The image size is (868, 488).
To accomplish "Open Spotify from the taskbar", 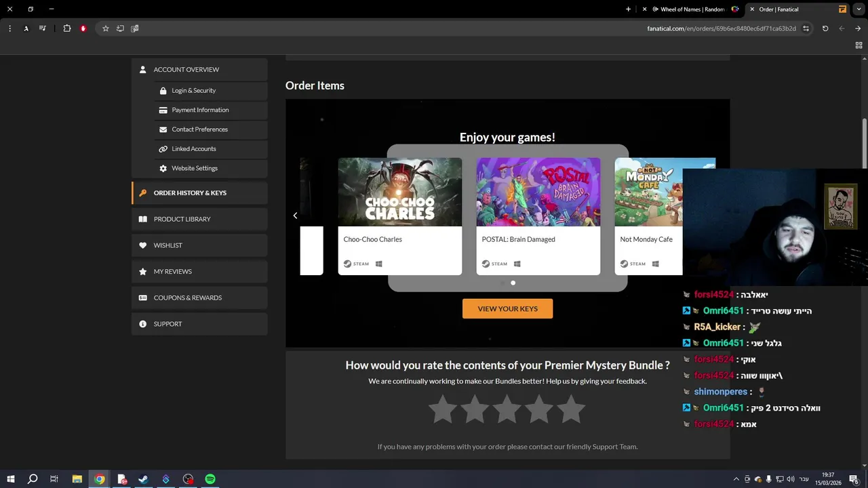I will click(x=210, y=479).
